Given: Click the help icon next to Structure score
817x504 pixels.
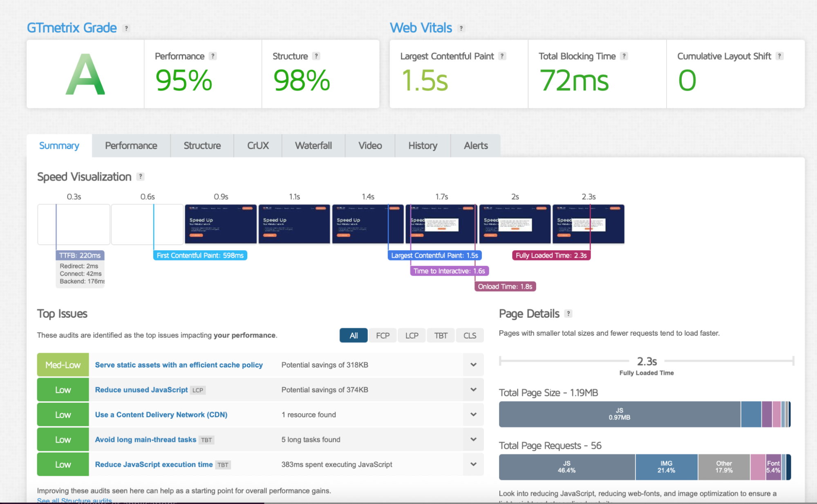Looking at the screenshot, I should (x=316, y=56).
